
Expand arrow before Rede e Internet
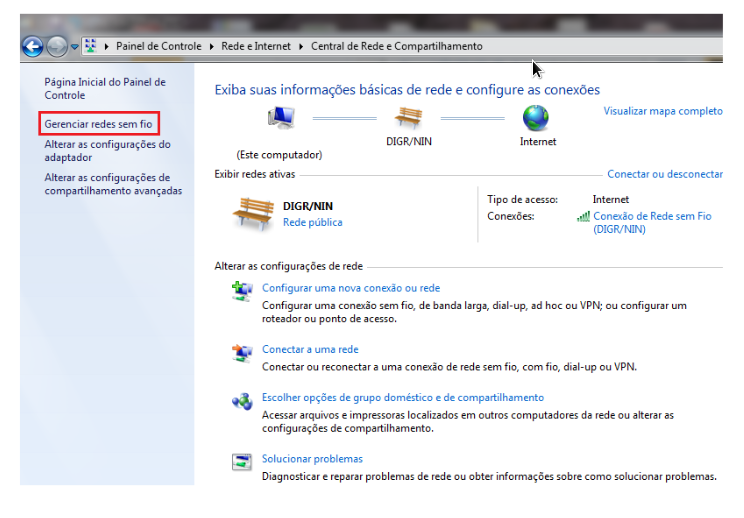tap(212, 46)
